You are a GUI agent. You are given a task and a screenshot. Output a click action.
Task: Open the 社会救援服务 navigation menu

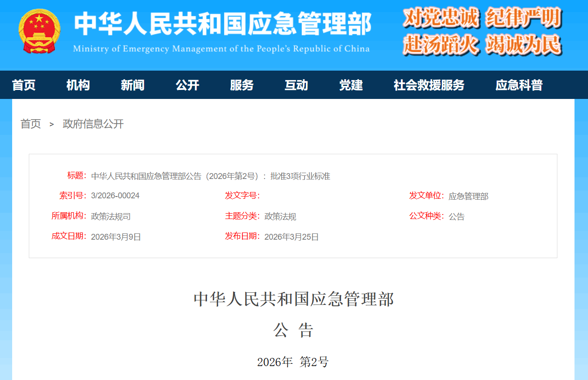point(429,85)
